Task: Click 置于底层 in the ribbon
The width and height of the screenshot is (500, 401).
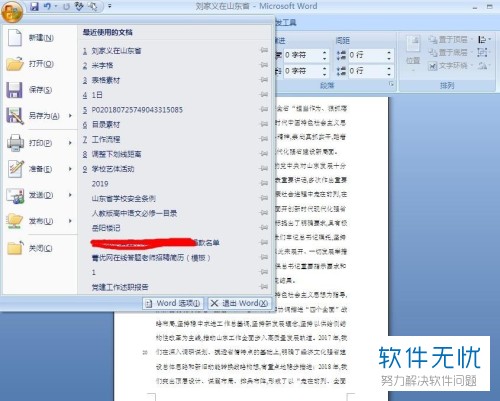Action: 450,52
